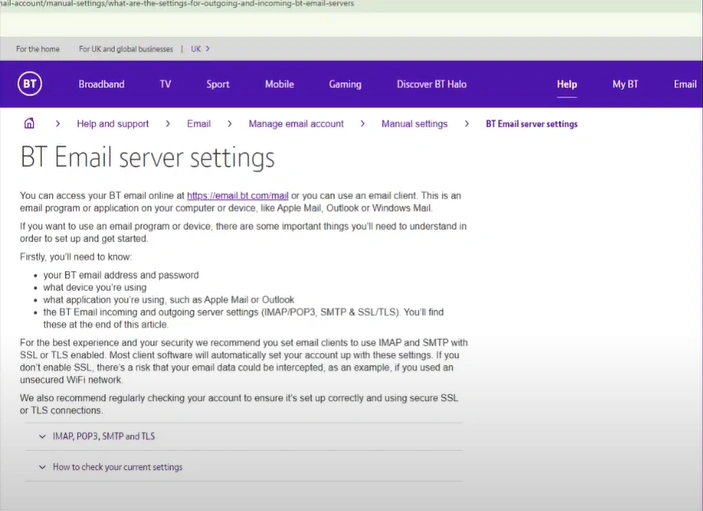Open Help and support breadcrumb
Viewport: 703px width, 511px height.
point(113,124)
